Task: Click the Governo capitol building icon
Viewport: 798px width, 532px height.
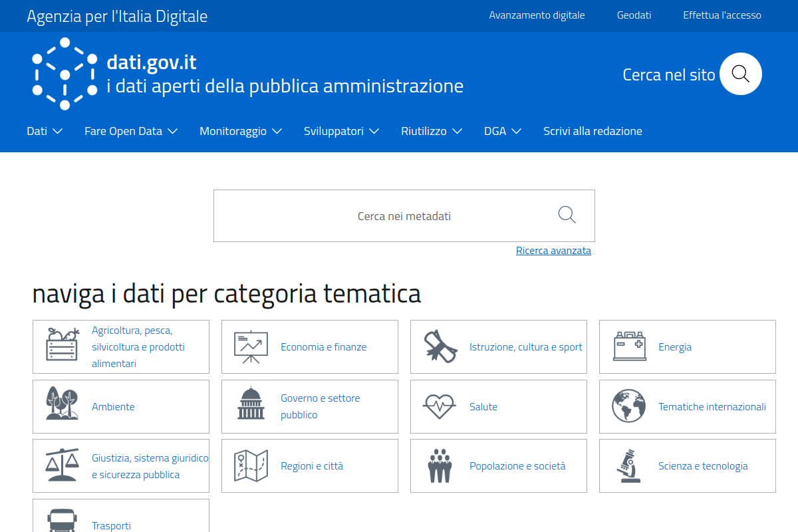Action: coord(251,404)
